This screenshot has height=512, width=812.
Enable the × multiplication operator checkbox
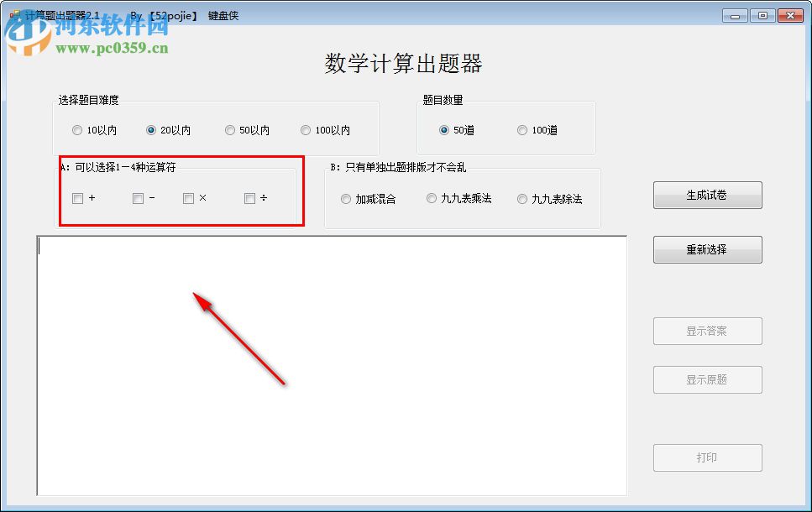(x=188, y=198)
